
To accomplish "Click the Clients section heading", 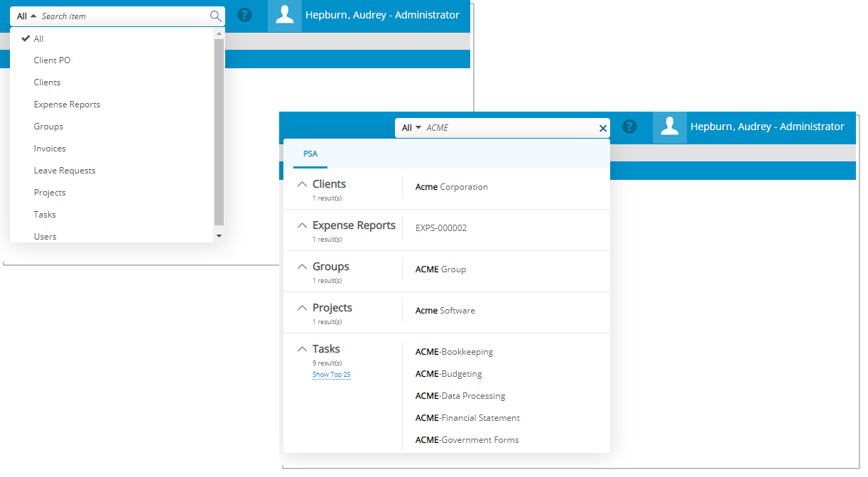I will pyautogui.click(x=329, y=184).
